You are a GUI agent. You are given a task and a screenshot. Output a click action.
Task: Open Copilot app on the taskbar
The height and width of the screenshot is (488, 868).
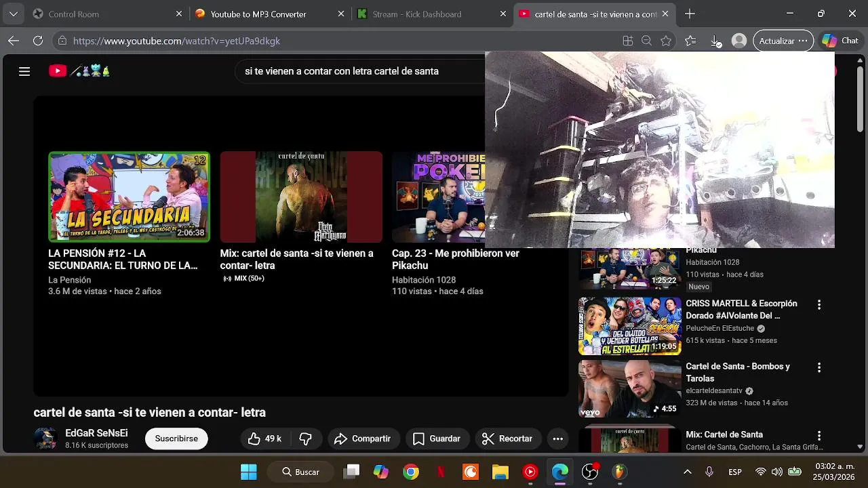pyautogui.click(x=381, y=472)
